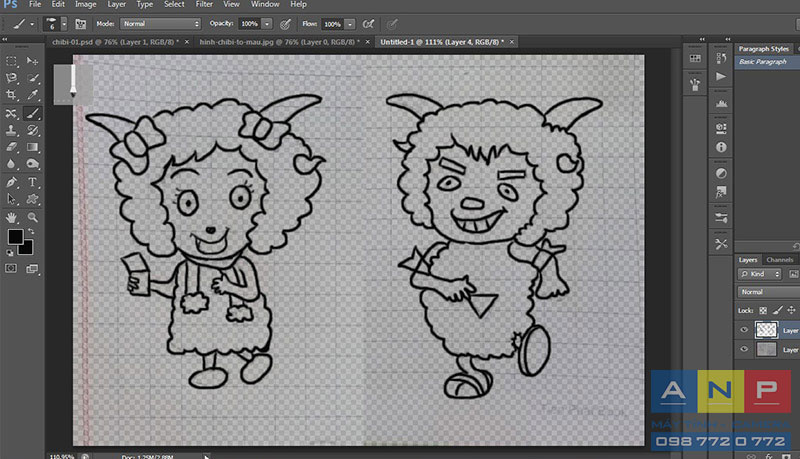Toggle pressure for size button

[x=392, y=24]
